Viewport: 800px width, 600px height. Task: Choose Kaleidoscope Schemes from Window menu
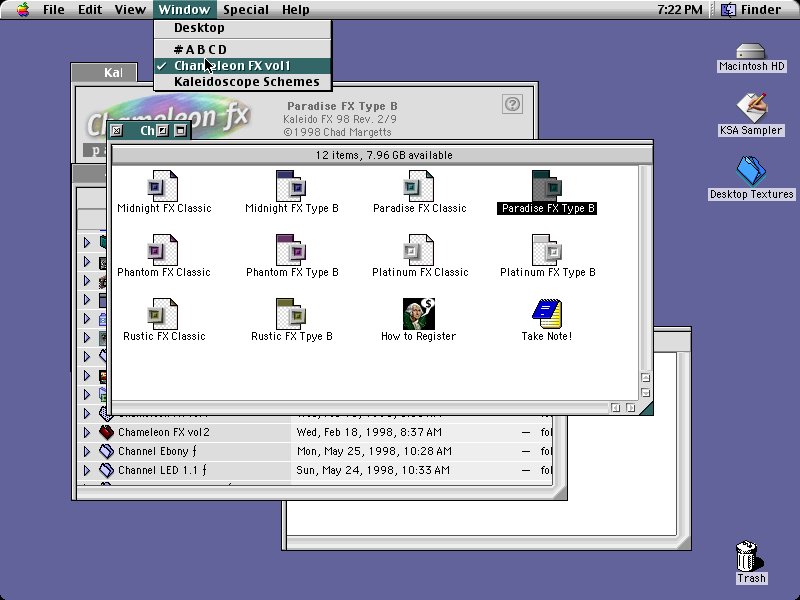click(x=243, y=82)
